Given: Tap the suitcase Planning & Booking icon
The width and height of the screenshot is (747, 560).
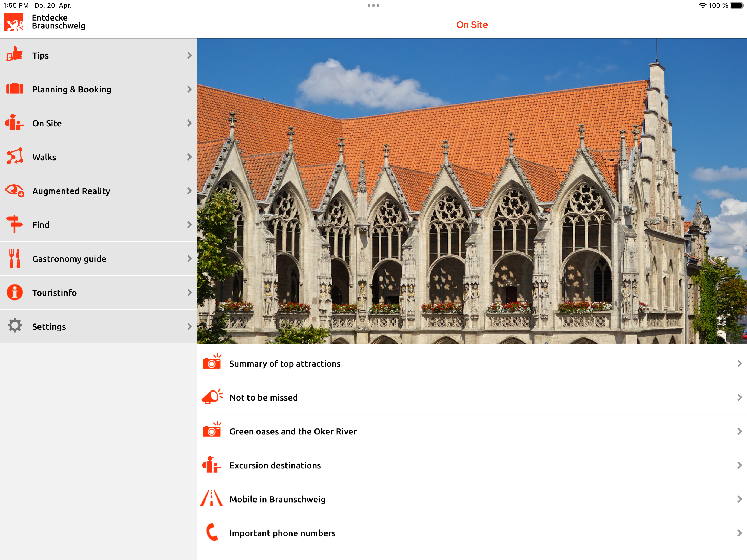Looking at the screenshot, I should [14, 89].
